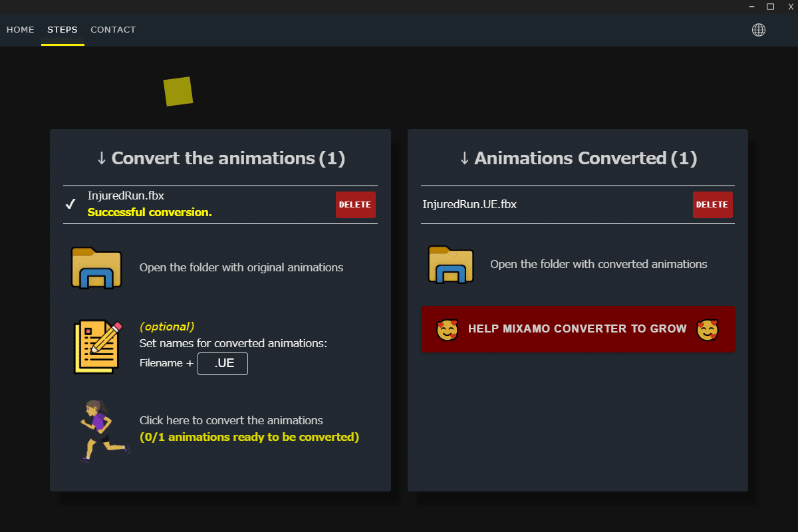Open the HOME tab
Viewport: 798px width, 532px height.
click(20, 30)
